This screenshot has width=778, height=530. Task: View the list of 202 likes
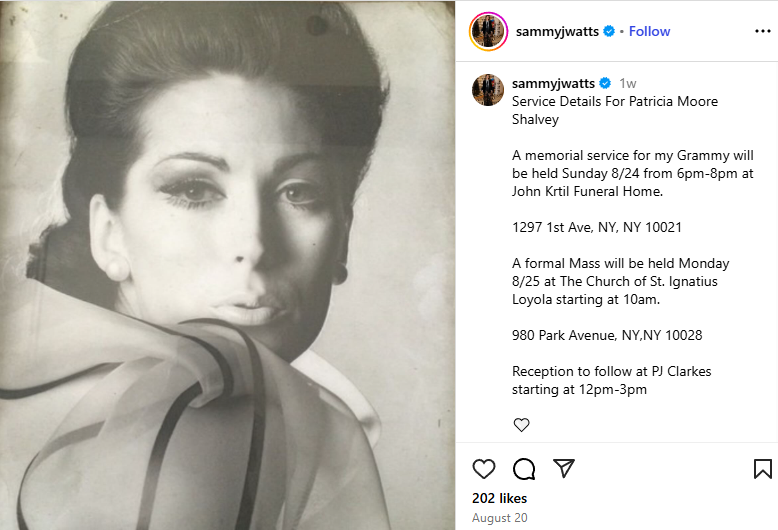[x=500, y=498]
